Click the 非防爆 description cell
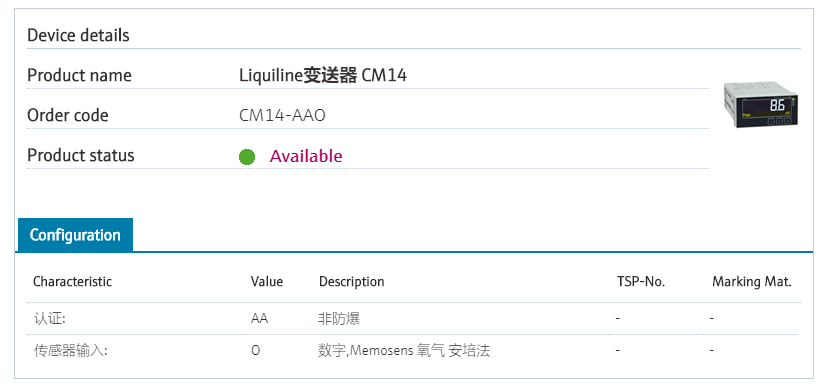 pyautogui.click(x=339, y=318)
